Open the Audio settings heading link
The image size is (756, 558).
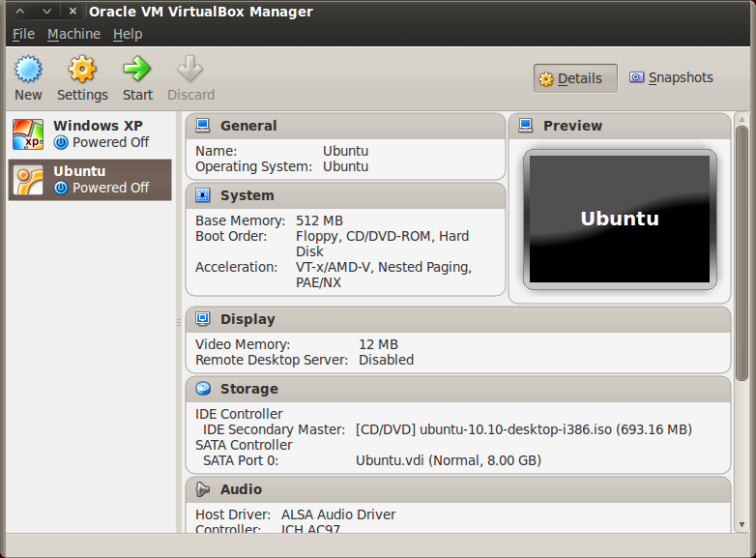[241, 489]
